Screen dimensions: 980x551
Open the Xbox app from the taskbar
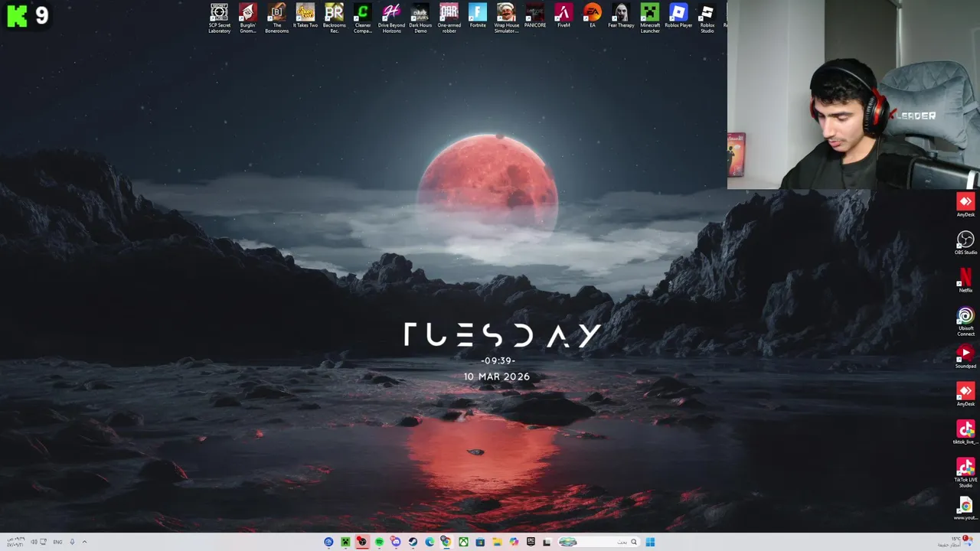(463, 542)
